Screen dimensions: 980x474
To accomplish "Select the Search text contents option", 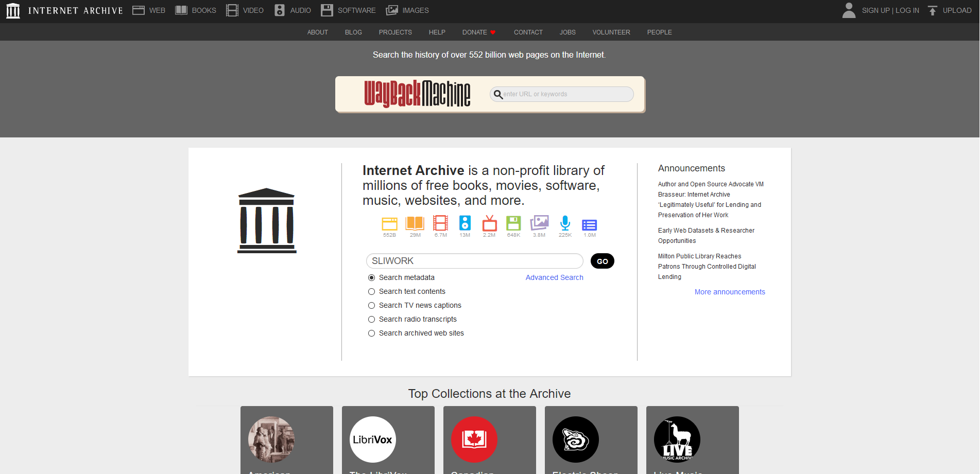I will (x=371, y=292).
